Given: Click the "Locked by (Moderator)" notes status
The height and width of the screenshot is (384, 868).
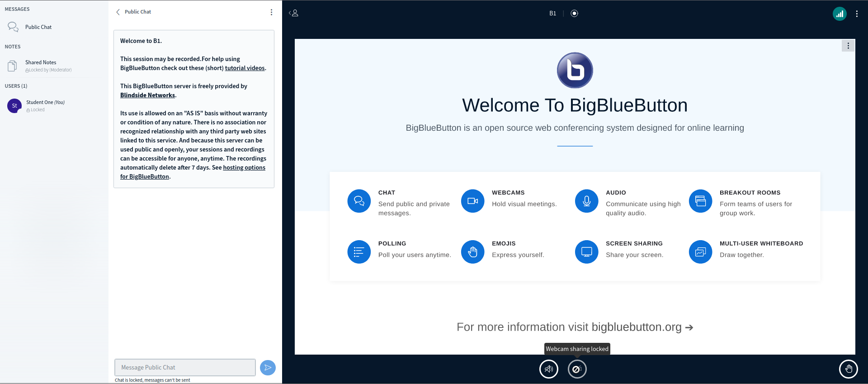Looking at the screenshot, I should point(48,70).
